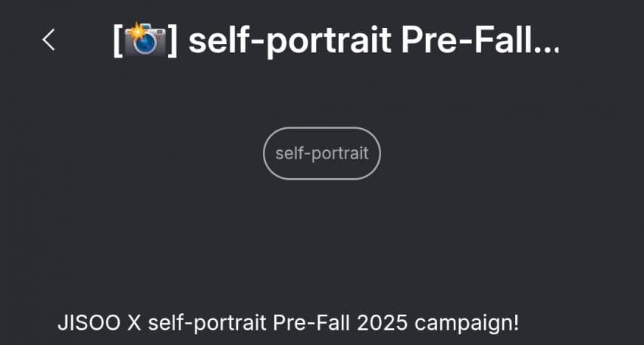The width and height of the screenshot is (644, 345).
Task: Click 'self-portrait' word in header title
Action: [x=290, y=41]
